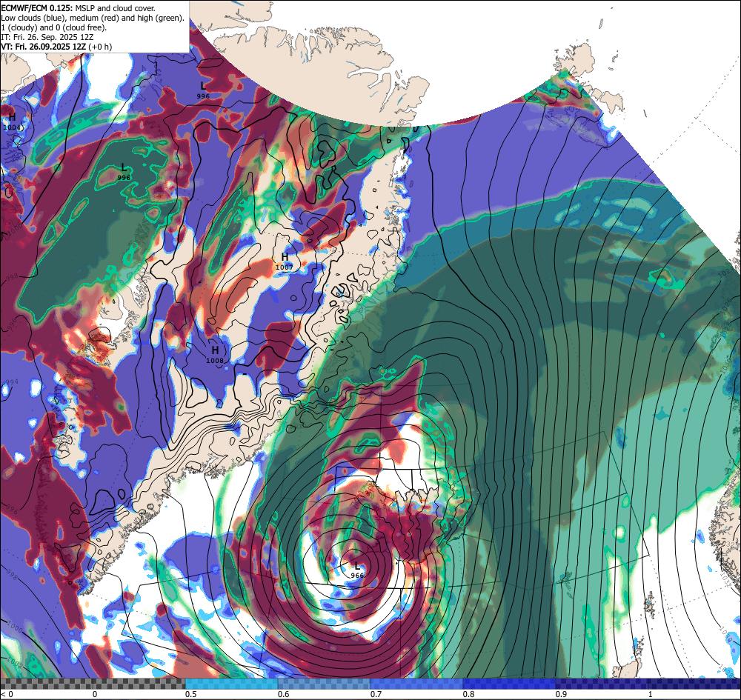This screenshot has width=741, height=700.
Task: Select the IT: Fri. 26. Sep. 2025 12Z line
Action: click(x=47, y=37)
